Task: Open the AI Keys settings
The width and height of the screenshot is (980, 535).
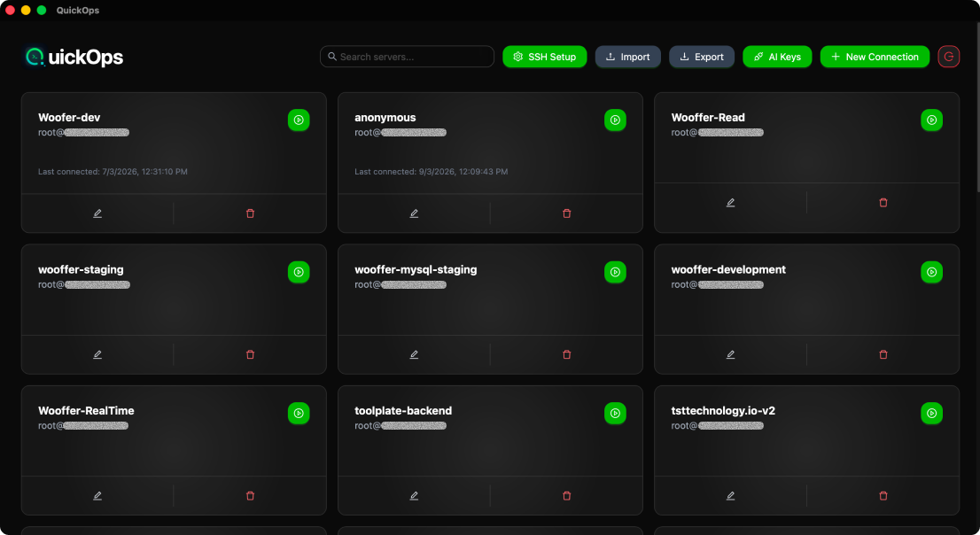Action: [x=776, y=57]
